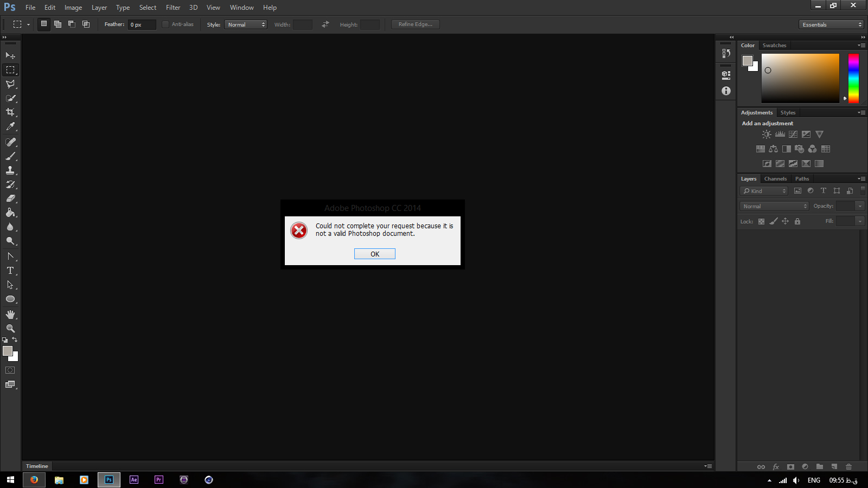Select the Eraser tool
868x488 pixels.
(x=10, y=198)
